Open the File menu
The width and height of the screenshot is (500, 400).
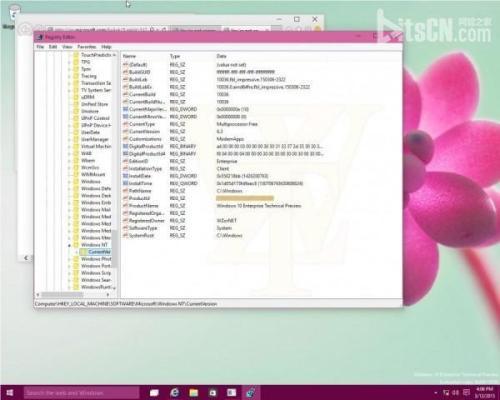click(40, 47)
